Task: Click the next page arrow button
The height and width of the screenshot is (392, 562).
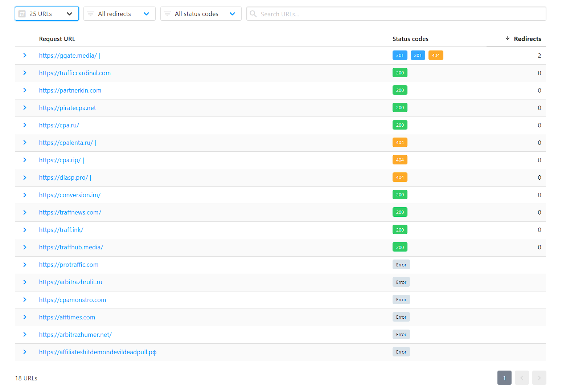Action: [539, 378]
